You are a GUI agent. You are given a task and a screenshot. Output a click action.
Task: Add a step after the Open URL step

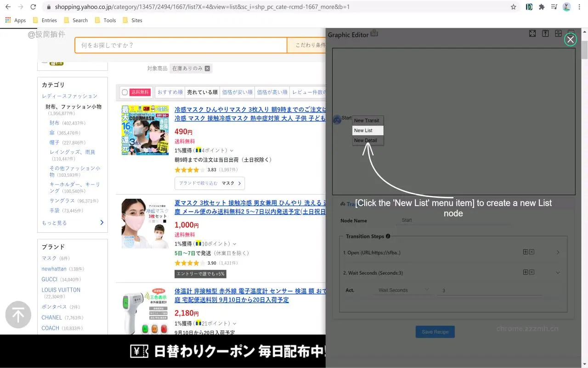pyautogui.click(x=526, y=252)
